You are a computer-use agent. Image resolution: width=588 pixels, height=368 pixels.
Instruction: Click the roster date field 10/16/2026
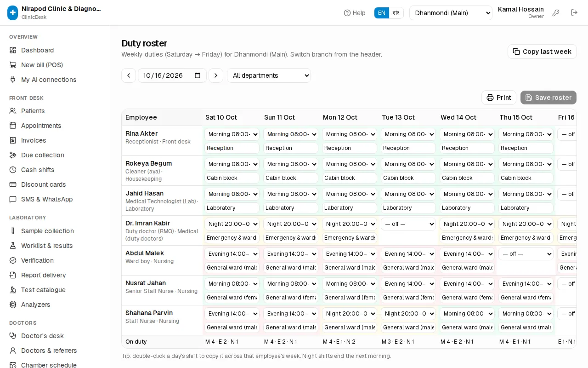(x=172, y=75)
